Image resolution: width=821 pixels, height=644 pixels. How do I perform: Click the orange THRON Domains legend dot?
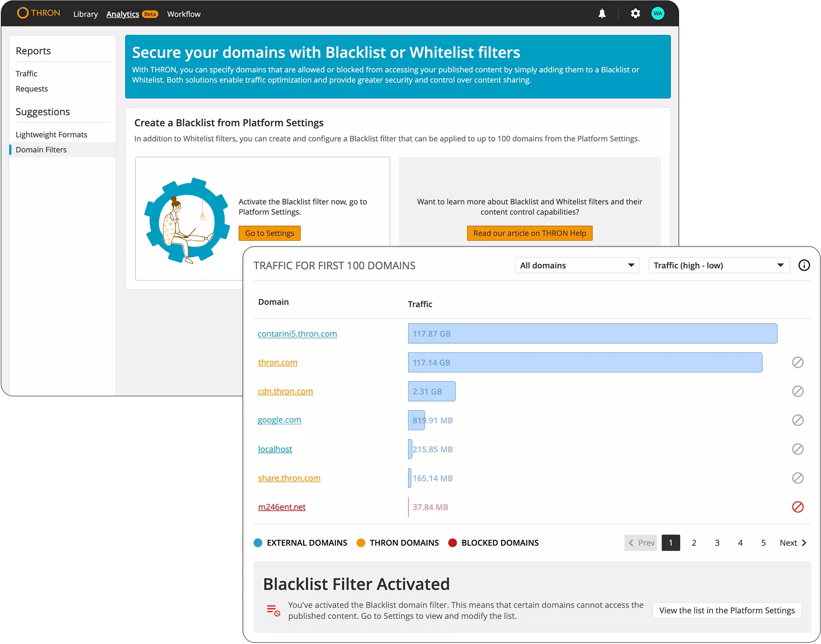[361, 543]
